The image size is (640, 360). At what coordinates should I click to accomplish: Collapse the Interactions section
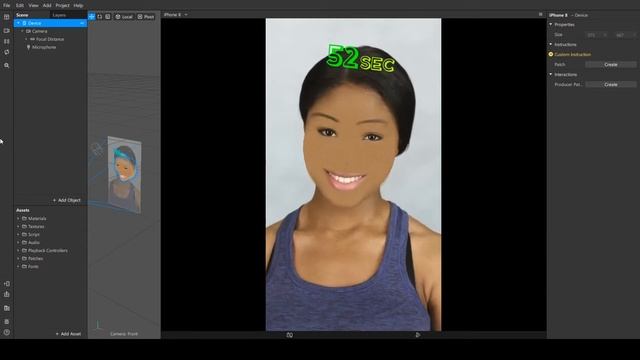coord(551,74)
